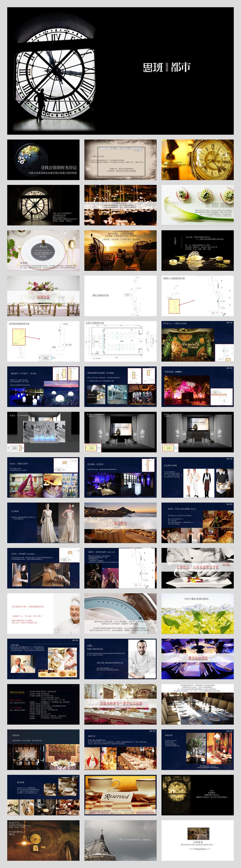
Task: Open the final THANKS slide
Action: [x=197, y=840]
